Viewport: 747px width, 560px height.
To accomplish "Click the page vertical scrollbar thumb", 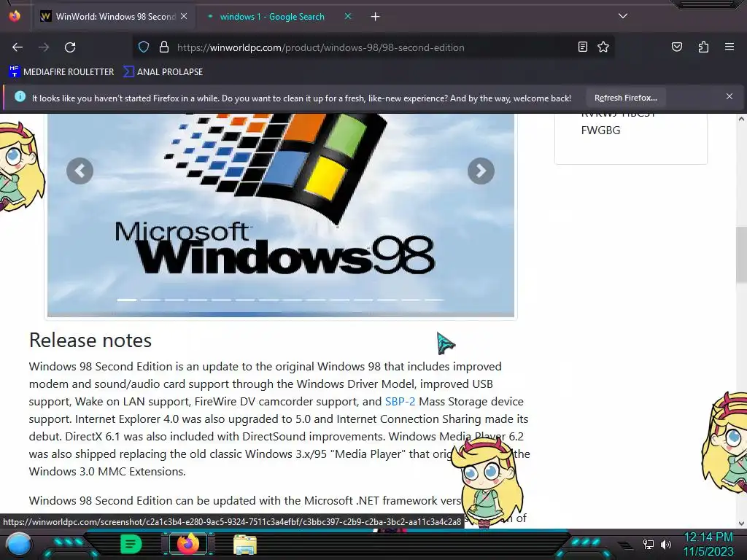I will pos(741,254).
